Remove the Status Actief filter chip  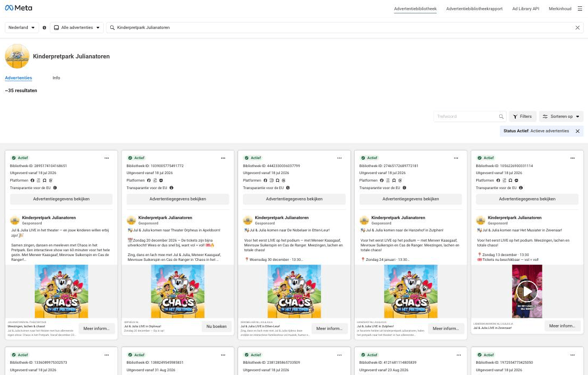pos(577,131)
